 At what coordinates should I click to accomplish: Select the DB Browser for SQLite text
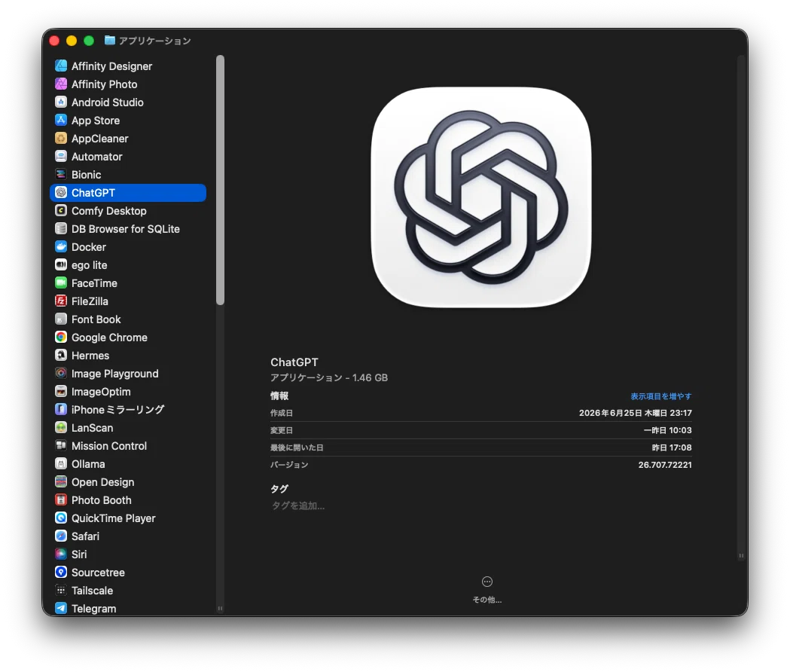[126, 229]
